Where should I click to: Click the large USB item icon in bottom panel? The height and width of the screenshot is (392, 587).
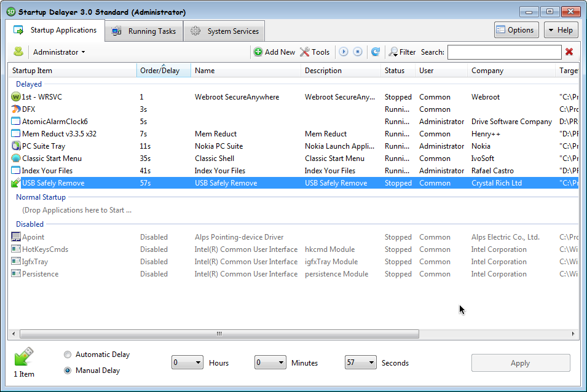(x=24, y=356)
